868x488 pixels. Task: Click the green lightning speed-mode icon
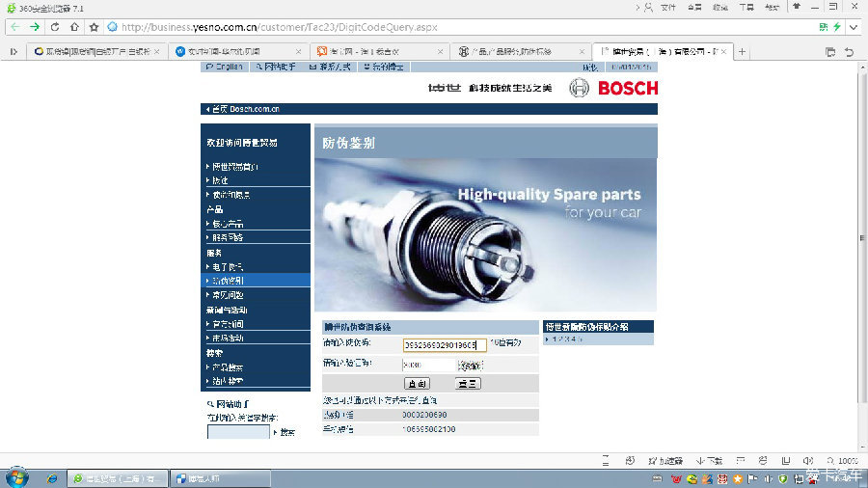[837, 27]
